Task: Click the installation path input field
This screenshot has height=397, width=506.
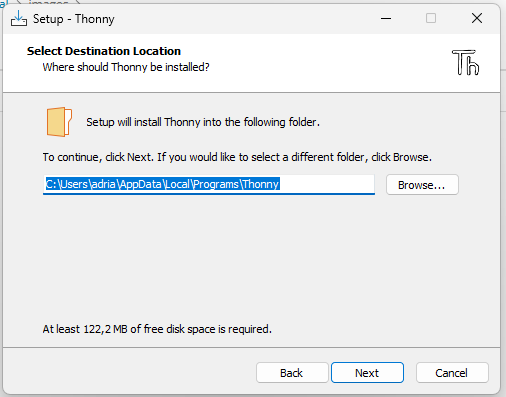Action: [209, 184]
